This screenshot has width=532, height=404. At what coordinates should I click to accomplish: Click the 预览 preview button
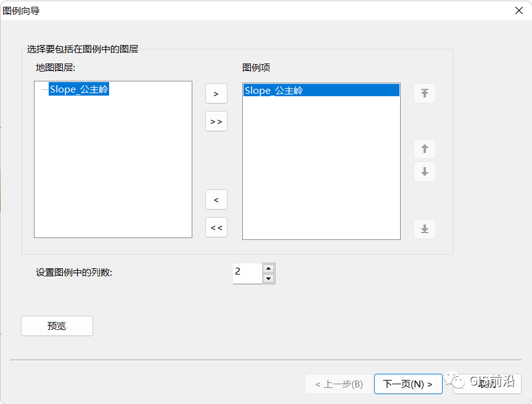tap(57, 326)
